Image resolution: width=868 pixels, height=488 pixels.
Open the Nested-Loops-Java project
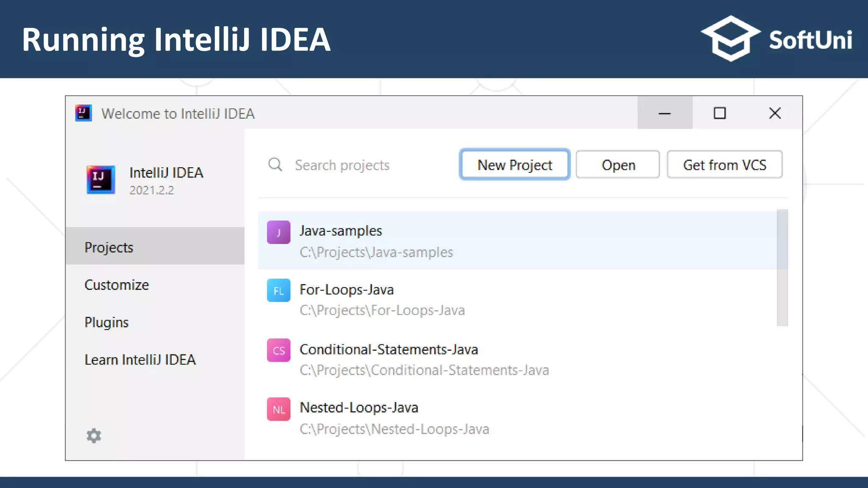[359, 408]
